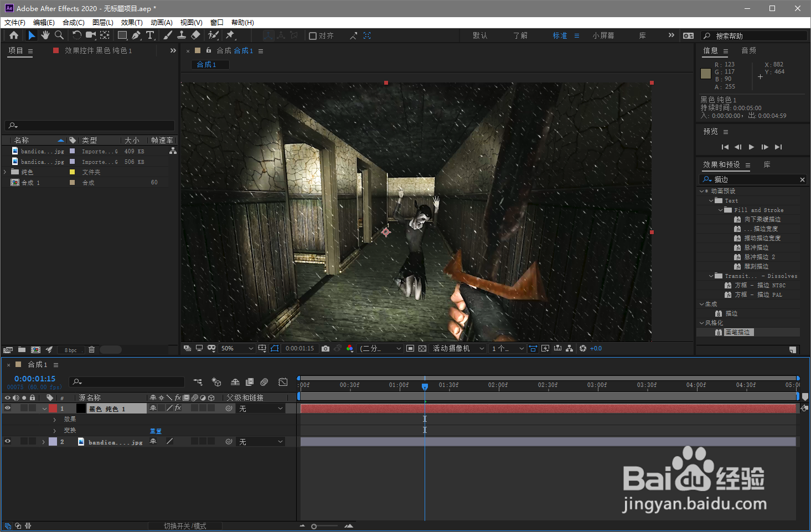This screenshot has width=811, height=532.
Task: Toggle composition lock icon next to 合成 1
Action: click(209, 50)
